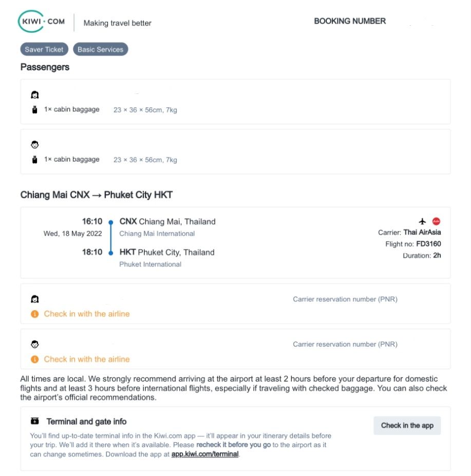Viewport: 471px width, 476px height.
Task: Click the second passenger's male avatar icon
Action: pos(35,145)
